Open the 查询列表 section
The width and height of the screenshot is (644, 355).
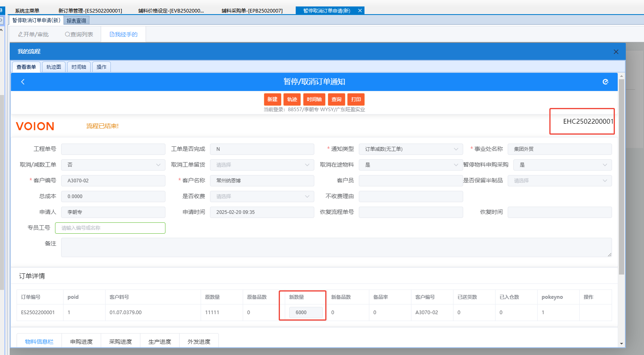point(79,34)
